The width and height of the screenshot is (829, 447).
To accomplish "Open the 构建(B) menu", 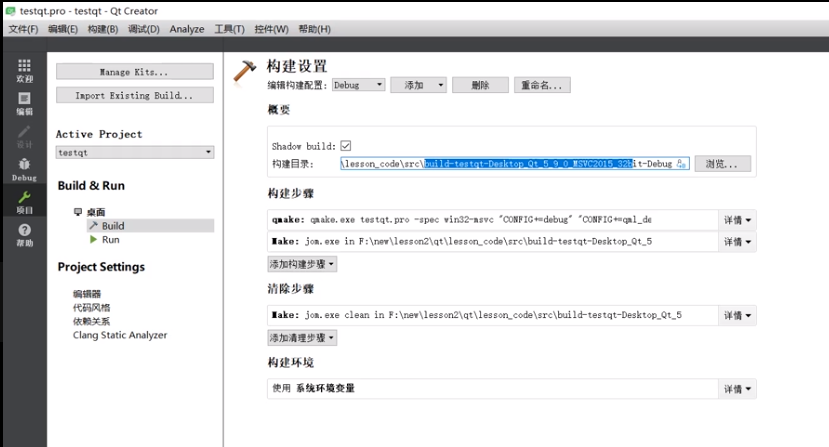I will coord(103,29).
